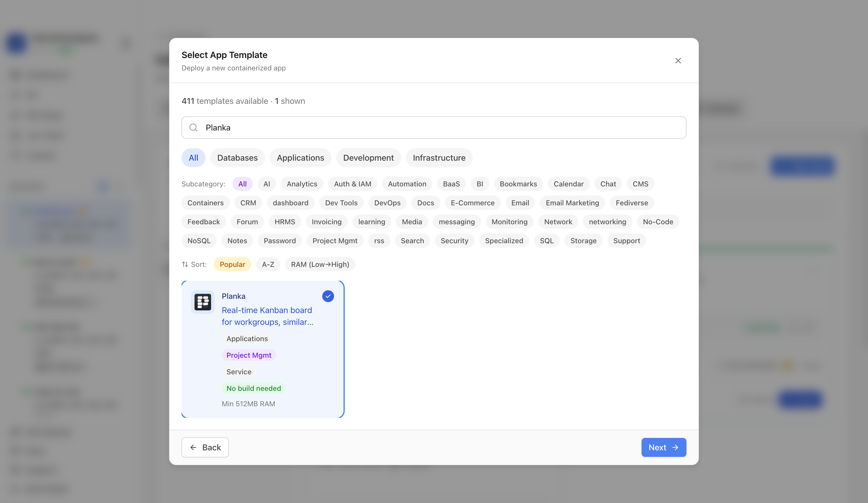This screenshot has height=503, width=868.
Task: Filter by Bookmarks subcategory
Action: pyautogui.click(x=518, y=184)
